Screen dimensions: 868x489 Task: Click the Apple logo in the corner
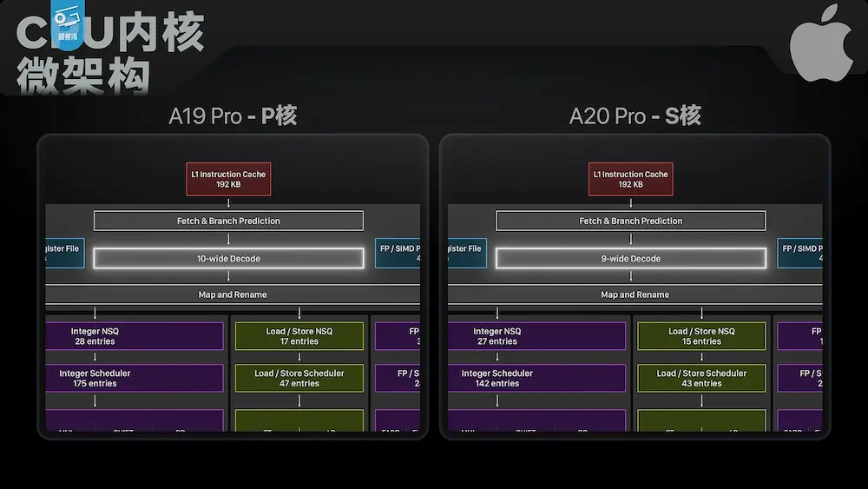[821, 43]
